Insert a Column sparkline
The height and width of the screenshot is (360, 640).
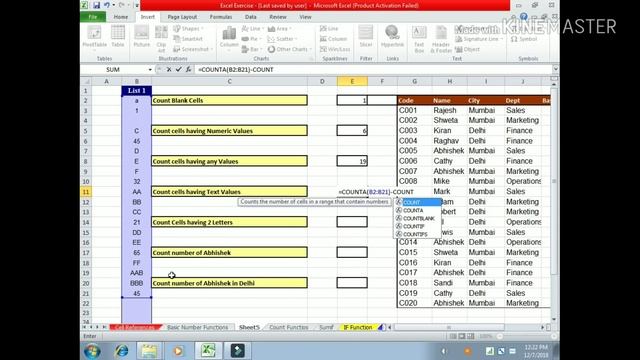tap(333, 39)
